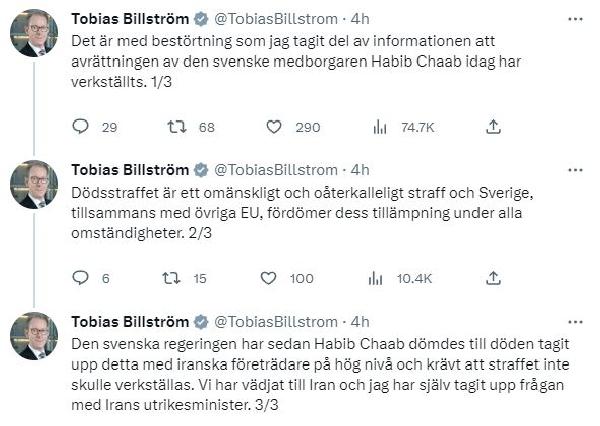
Task: Click the profile photo on the first tweet
Action: click(34, 33)
